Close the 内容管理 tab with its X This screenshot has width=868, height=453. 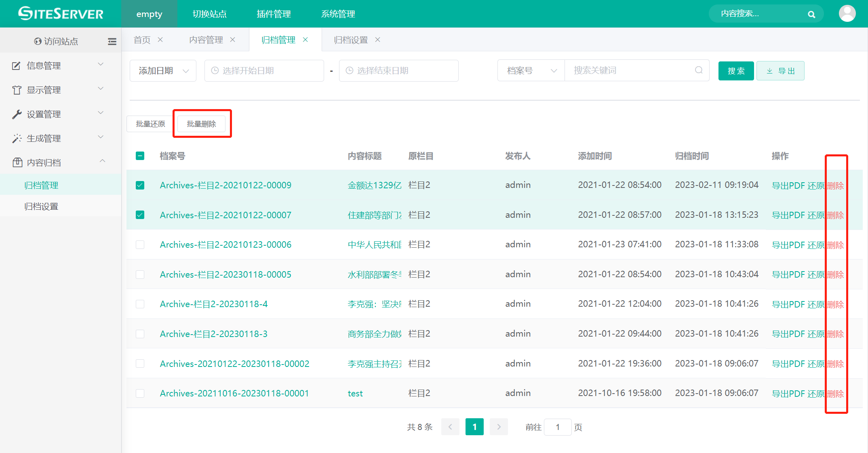coord(233,40)
